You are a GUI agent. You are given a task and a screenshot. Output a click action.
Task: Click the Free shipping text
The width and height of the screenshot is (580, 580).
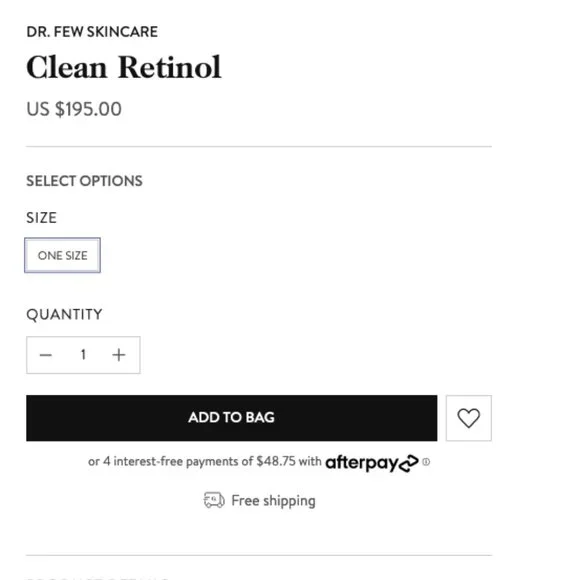point(273,500)
